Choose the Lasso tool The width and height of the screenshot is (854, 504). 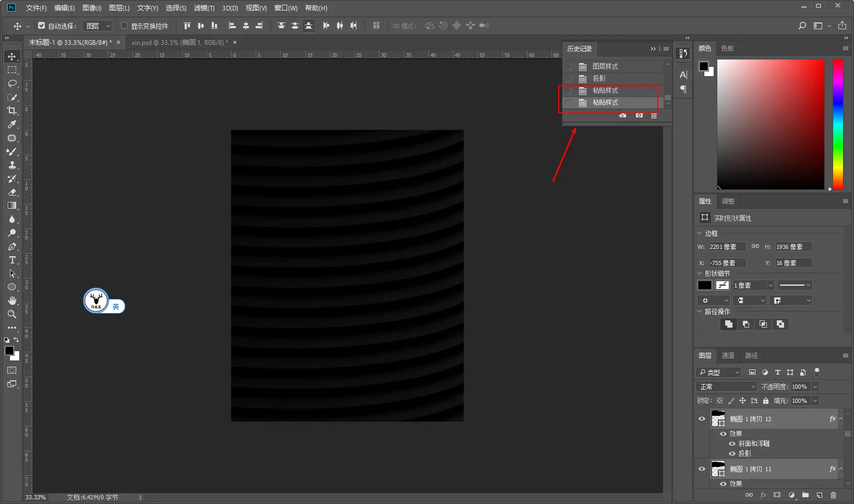(12, 83)
